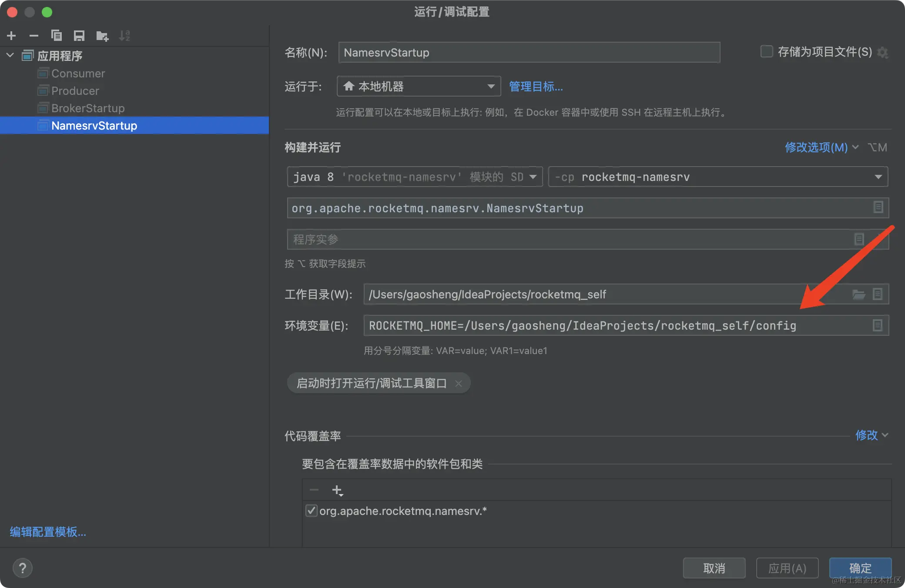Click the add new configuration plus icon
The height and width of the screenshot is (588, 905).
(x=12, y=36)
